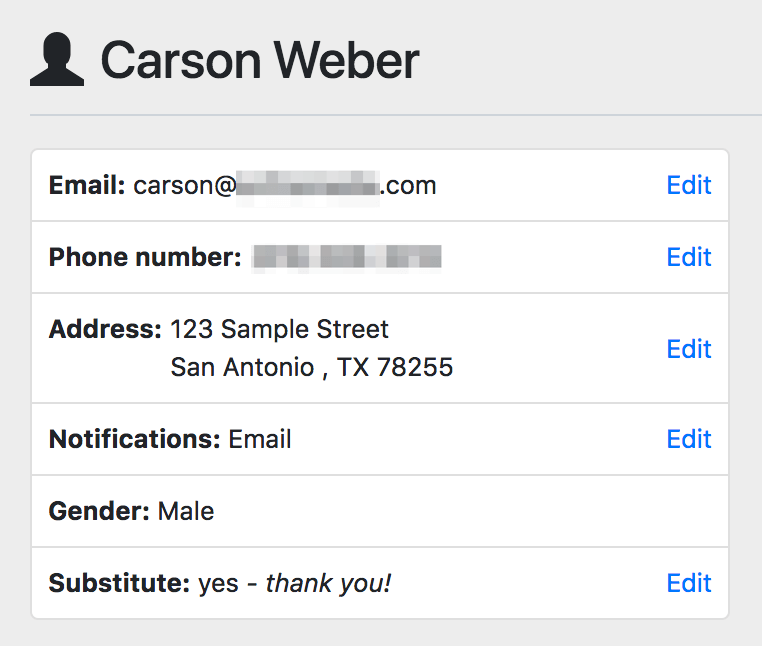Screen dimensions: 762x646
Task: Click the Email value beside Notifications
Action: point(260,439)
